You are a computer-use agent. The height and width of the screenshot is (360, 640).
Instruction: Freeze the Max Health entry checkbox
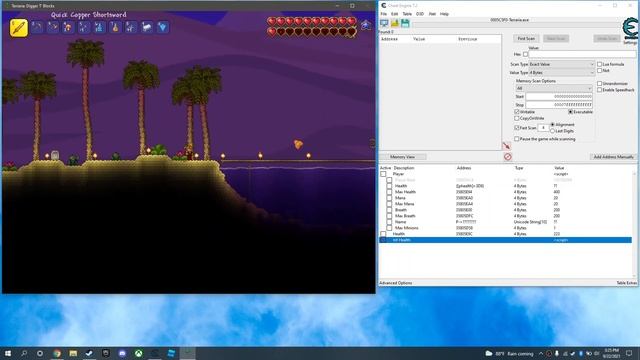point(389,192)
